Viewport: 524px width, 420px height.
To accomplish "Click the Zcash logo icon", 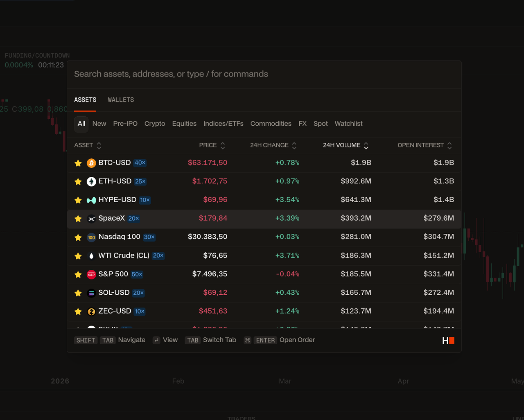I will pyautogui.click(x=91, y=312).
